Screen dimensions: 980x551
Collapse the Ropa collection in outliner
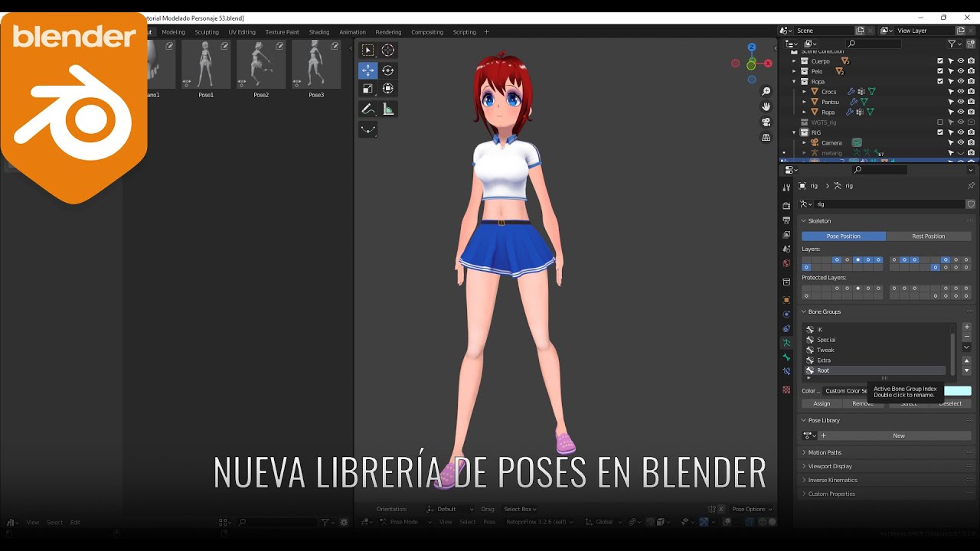[x=794, y=81]
